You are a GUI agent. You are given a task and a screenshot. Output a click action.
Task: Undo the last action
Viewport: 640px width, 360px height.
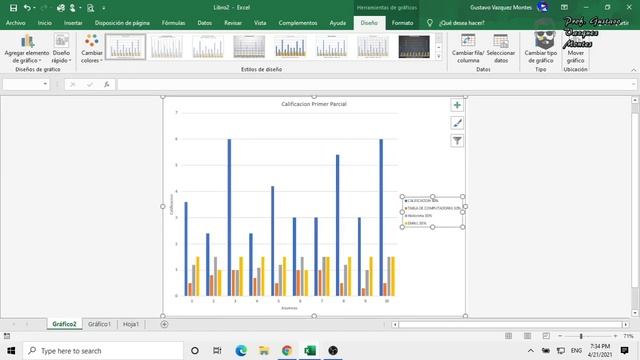click(x=27, y=7)
